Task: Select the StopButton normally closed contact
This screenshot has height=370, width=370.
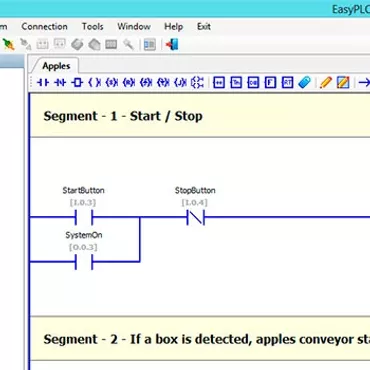Action: pyautogui.click(x=196, y=218)
